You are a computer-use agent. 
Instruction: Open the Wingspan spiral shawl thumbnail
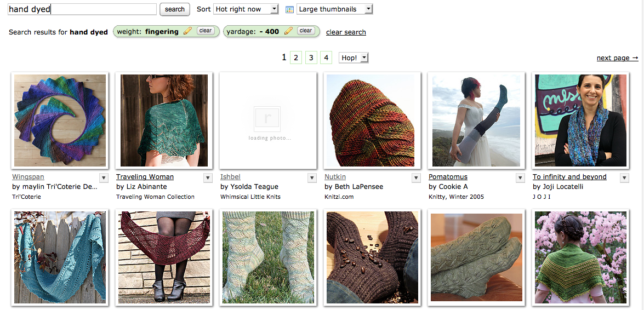click(60, 120)
